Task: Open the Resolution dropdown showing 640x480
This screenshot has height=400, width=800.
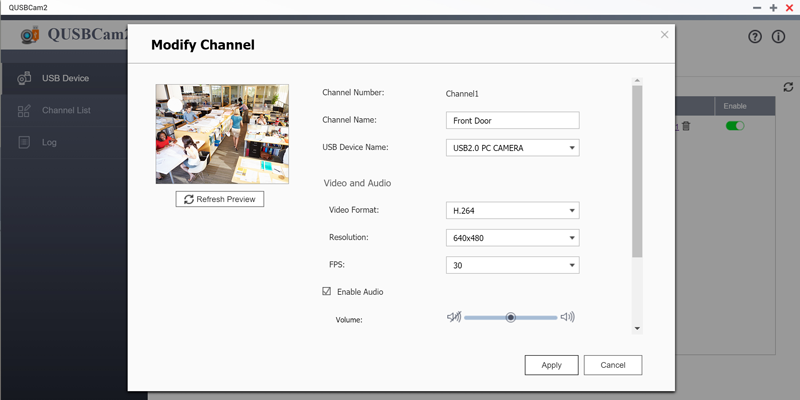Action: [x=512, y=238]
